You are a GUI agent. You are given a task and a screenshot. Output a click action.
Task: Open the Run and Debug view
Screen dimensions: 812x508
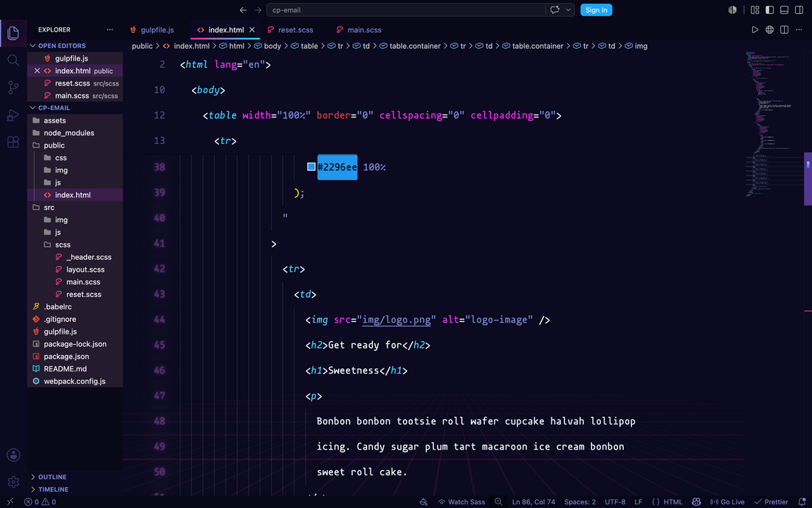[13, 115]
